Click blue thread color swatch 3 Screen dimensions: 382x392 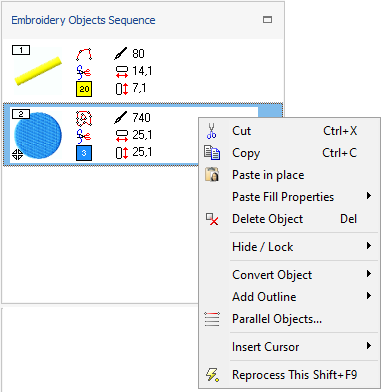click(84, 153)
